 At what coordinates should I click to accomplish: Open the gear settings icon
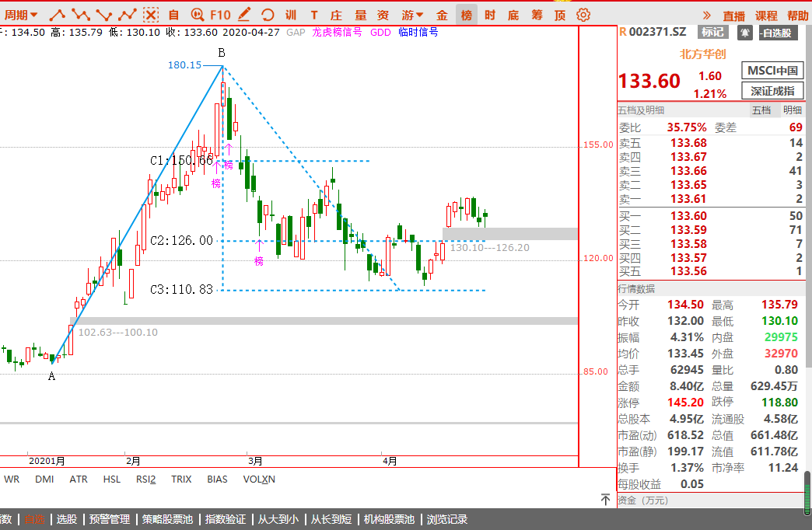coord(583,15)
